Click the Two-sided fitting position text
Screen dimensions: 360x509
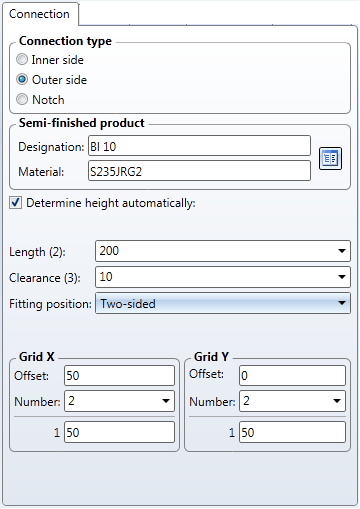coord(128,304)
